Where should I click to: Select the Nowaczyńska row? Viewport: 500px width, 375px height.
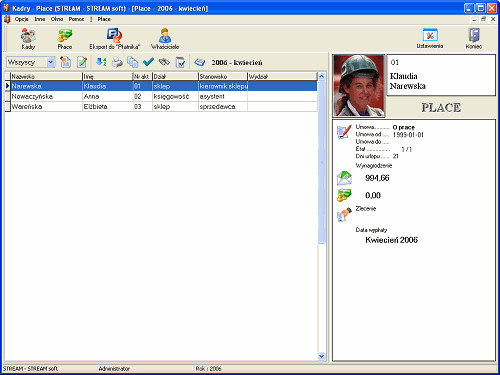coord(161,96)
